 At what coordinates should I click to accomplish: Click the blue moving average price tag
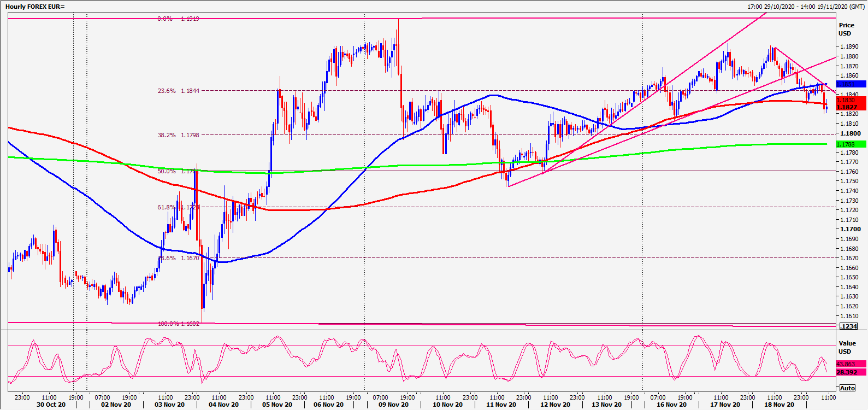[x=851, y=84]
